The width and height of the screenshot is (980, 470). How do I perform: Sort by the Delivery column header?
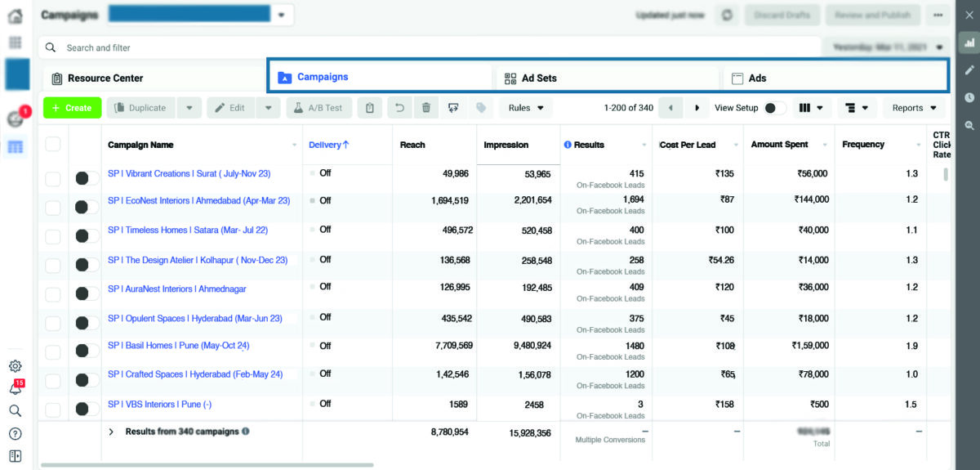click(328, 145)
